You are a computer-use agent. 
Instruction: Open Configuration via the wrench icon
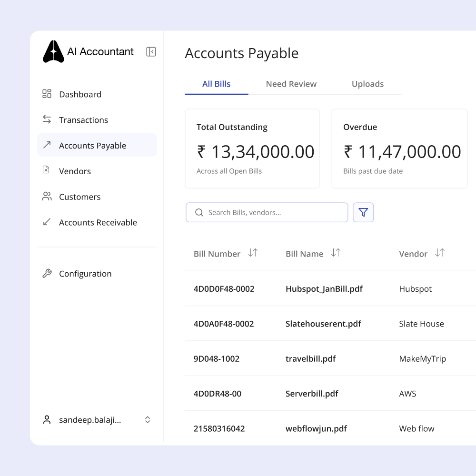pos(47,273)
